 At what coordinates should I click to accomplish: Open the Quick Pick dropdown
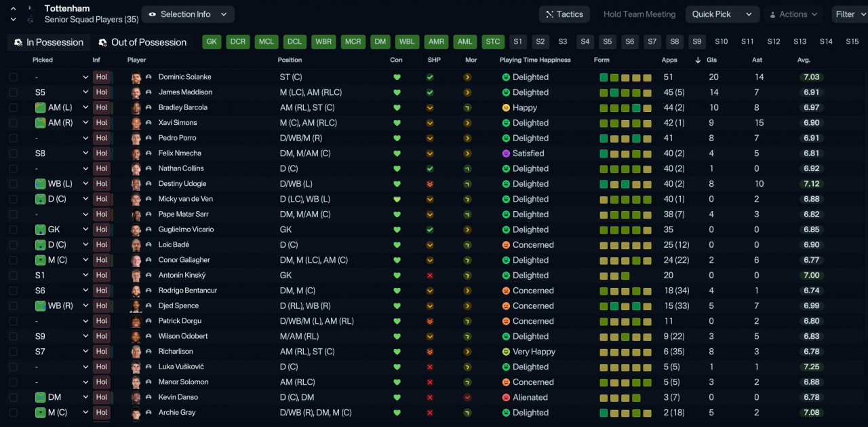[722, 14]
